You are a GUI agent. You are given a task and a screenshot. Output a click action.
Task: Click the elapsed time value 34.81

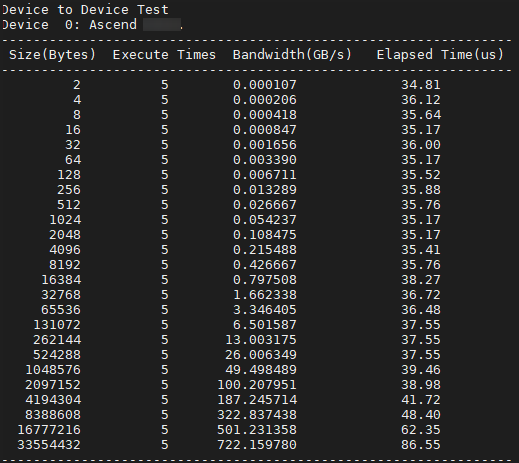(x=421, y=85)
